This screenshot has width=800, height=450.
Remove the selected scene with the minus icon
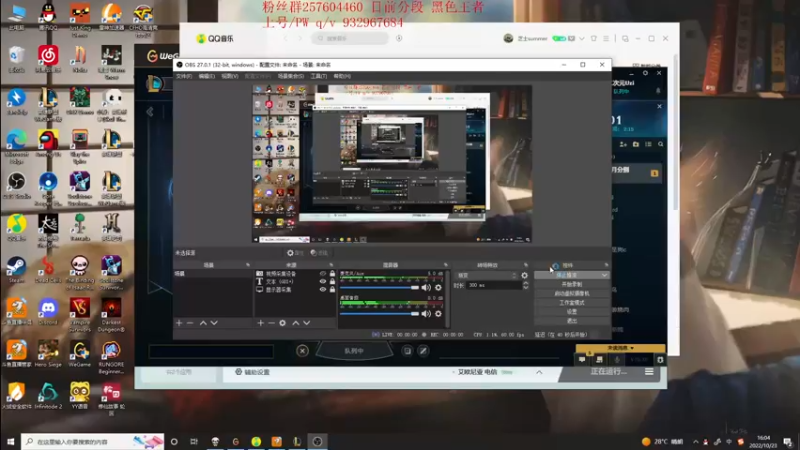click(190, 323)
